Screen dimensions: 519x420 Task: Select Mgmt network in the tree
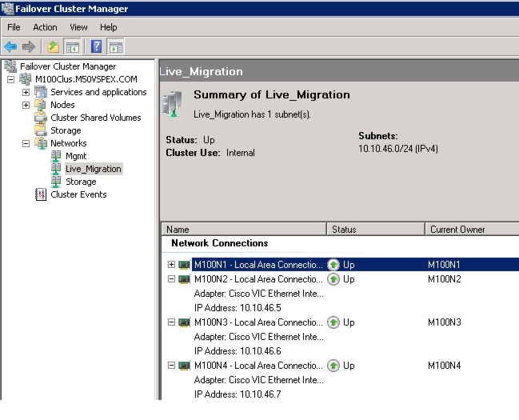point(76,156)
